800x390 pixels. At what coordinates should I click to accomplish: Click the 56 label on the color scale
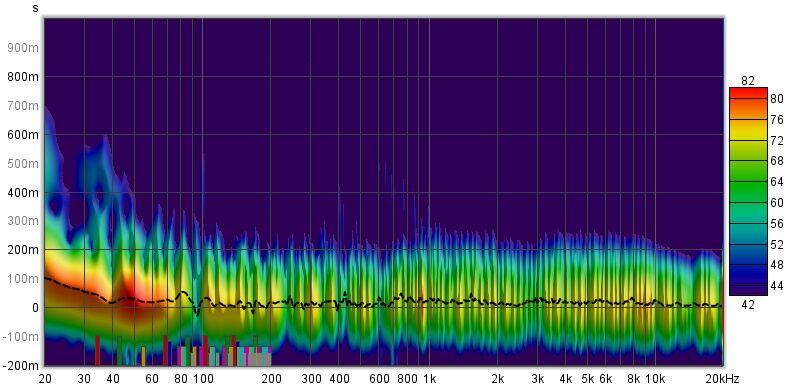(x=776, y=224)
